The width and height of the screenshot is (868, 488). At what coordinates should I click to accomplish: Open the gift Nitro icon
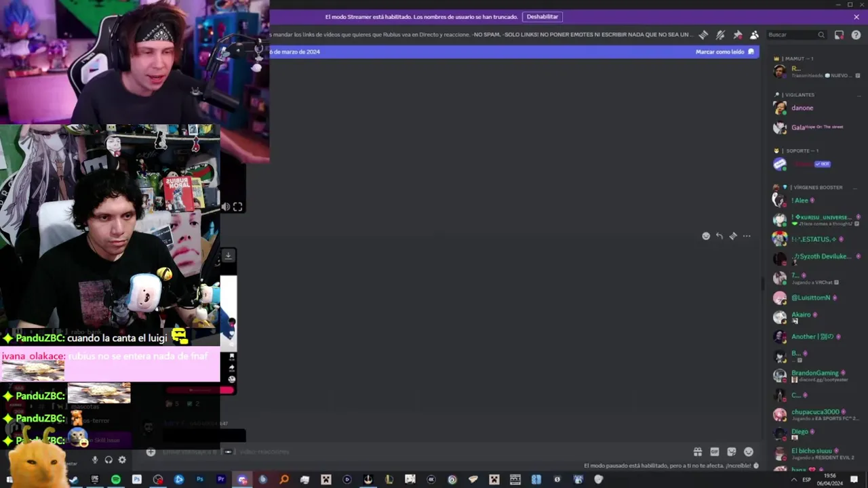[x=697, y=452]
